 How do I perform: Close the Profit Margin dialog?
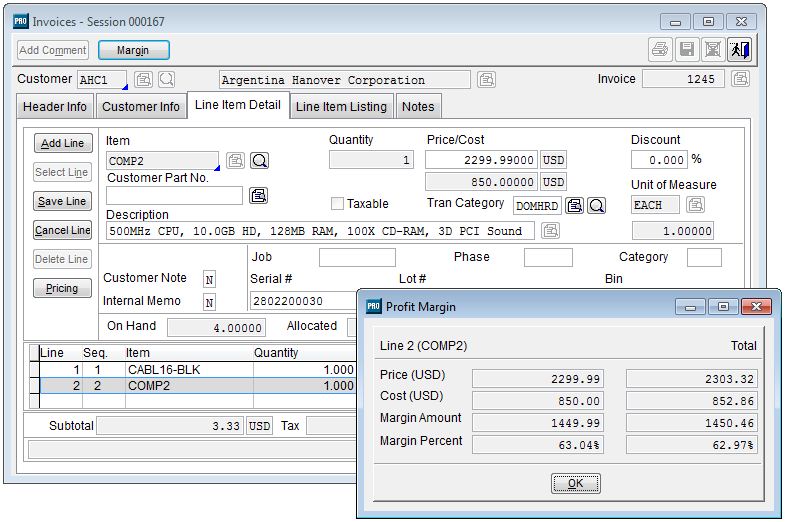tap(756, 306)
